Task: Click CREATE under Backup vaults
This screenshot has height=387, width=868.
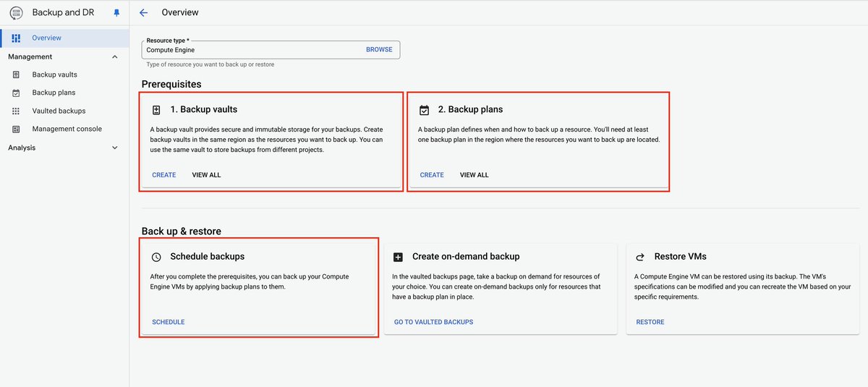Action: tap(164, 175)
